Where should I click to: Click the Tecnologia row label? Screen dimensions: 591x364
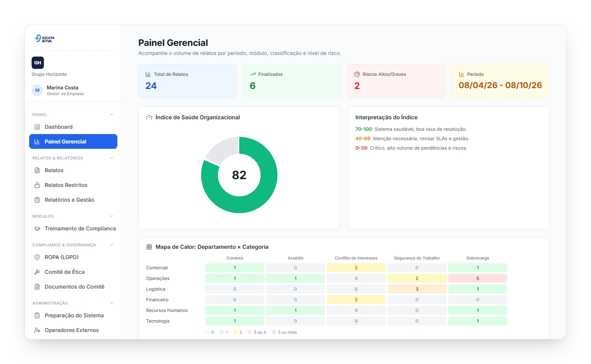(158, 321)
